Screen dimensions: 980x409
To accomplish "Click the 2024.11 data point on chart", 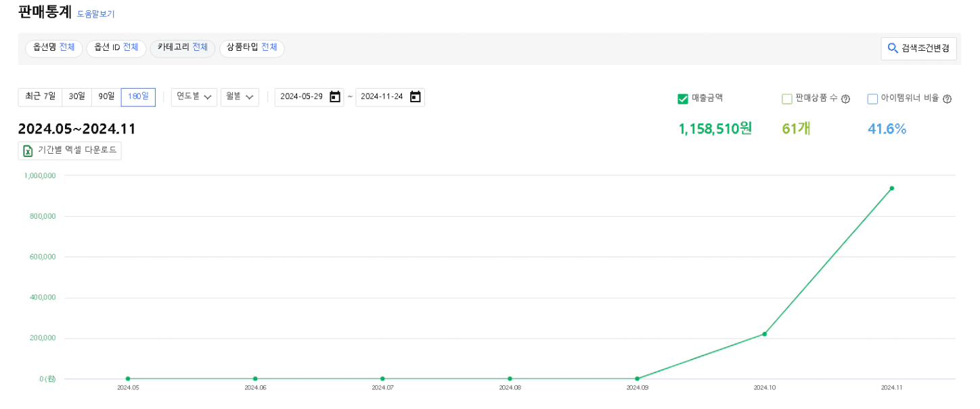I will 891,188.
